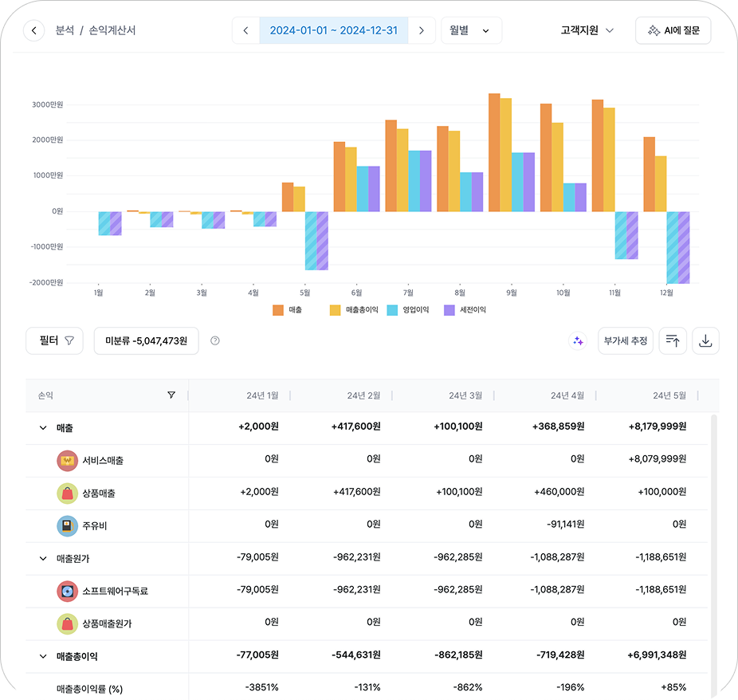This screenshot has width=738, height=700.
Task: Click the download icon button
Action: pyautogui.click(x=705, y=341)
